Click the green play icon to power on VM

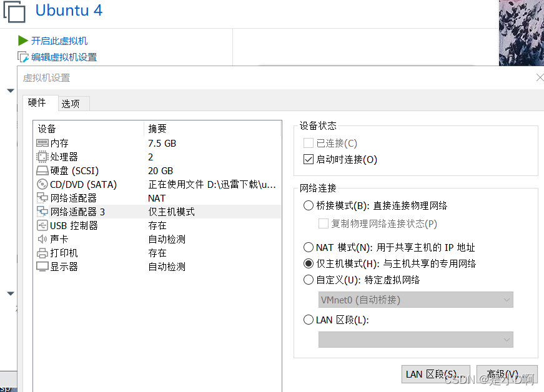23,41
